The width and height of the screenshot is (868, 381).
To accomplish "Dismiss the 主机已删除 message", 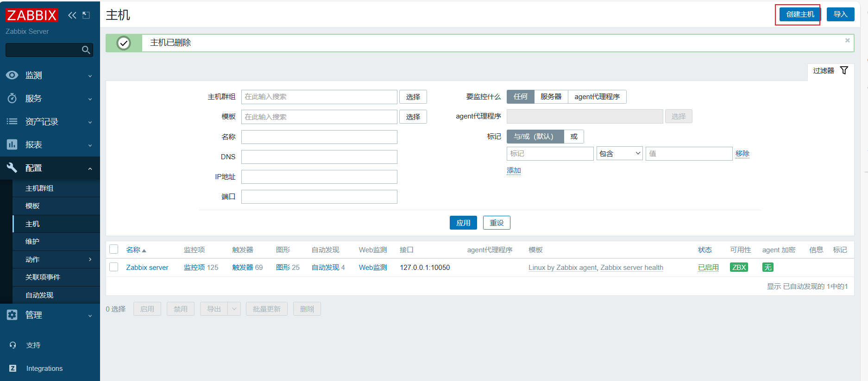I will [848, 40].
